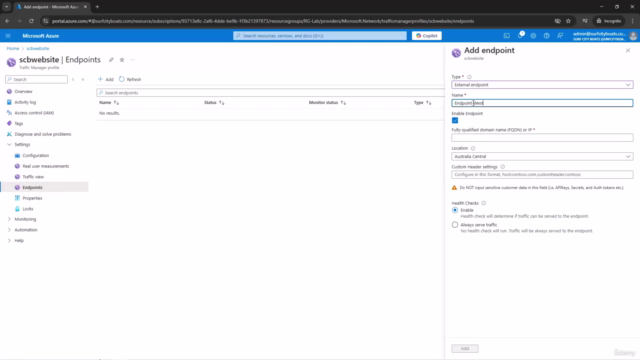Open the feedback icon in header
This screenshot has width=640, height=360.
point(560,36)
